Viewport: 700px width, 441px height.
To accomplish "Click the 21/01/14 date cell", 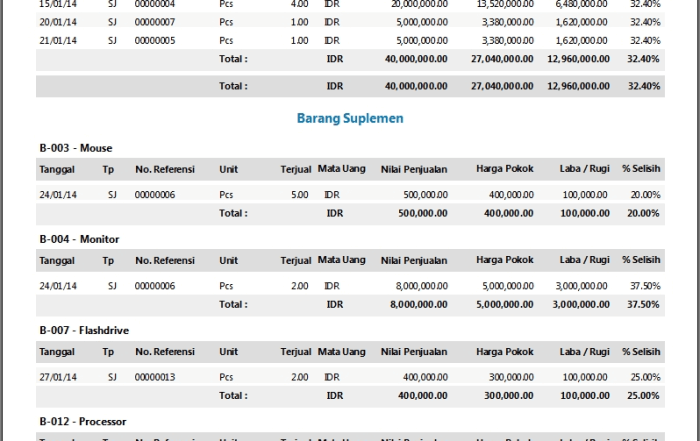I will tap(56, 40).
